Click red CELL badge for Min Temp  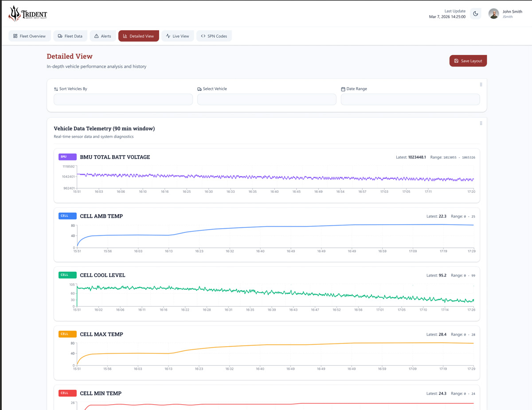(x=67, y=393)
